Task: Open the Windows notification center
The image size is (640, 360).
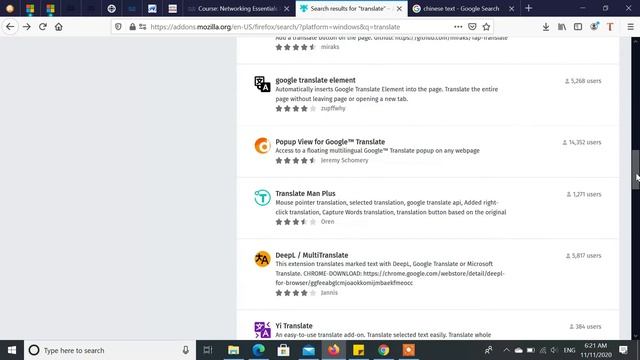Action: (623, 350)
